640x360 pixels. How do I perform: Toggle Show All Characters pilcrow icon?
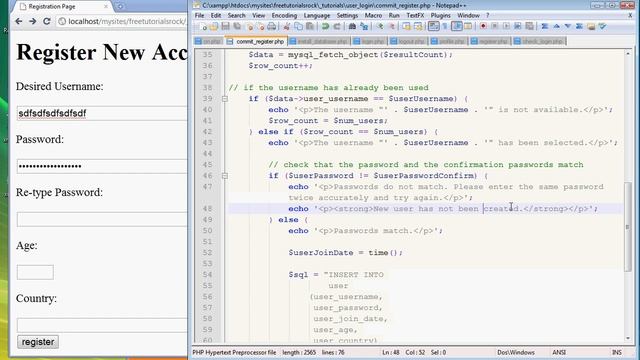445,27
